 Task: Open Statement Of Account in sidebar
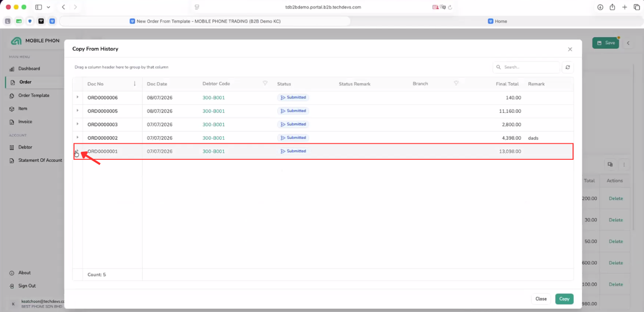[40, 160]
